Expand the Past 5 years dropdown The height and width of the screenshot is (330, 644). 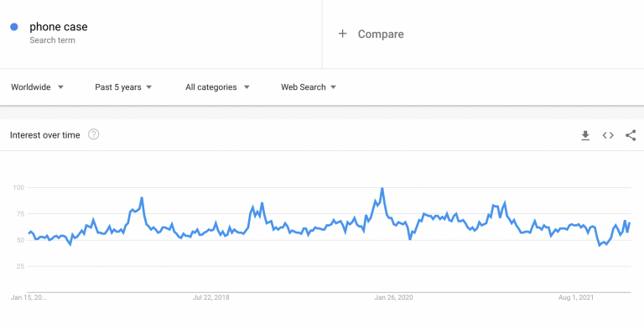pyautogui.click(x=123, y=87)
